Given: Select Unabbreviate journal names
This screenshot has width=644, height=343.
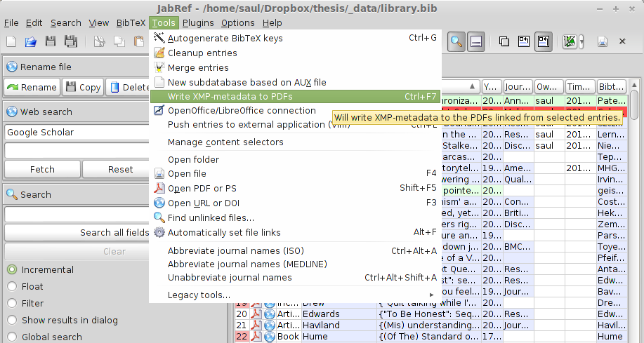Looking at the screenshot, I should point(295,278).
